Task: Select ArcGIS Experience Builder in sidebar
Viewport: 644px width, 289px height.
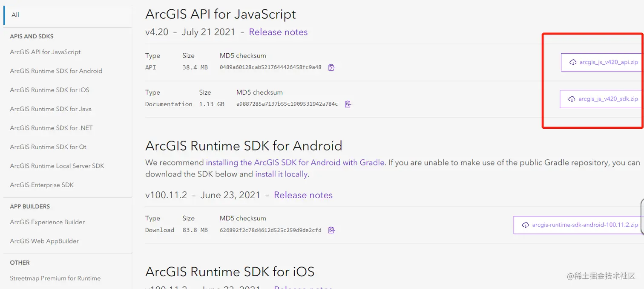Action: 47,222
